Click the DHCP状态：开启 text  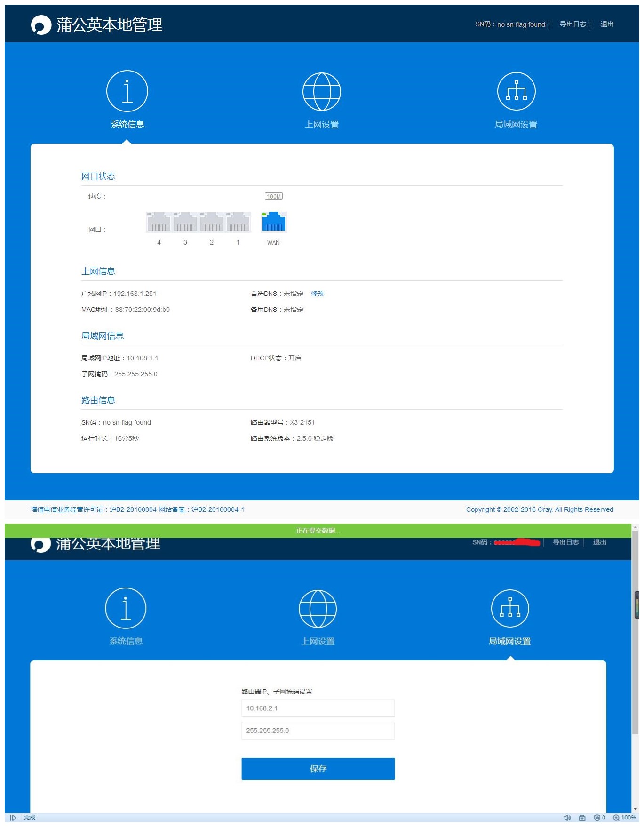tap(276, 358)
